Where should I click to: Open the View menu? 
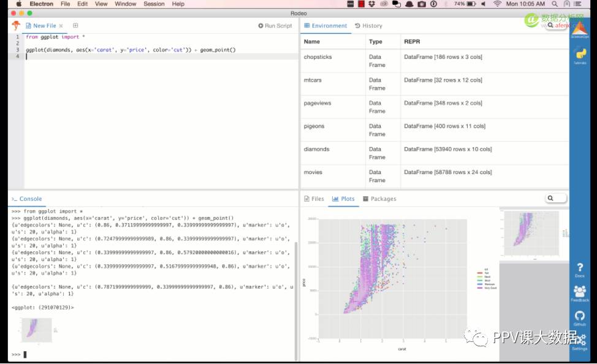tap(101, 4)
